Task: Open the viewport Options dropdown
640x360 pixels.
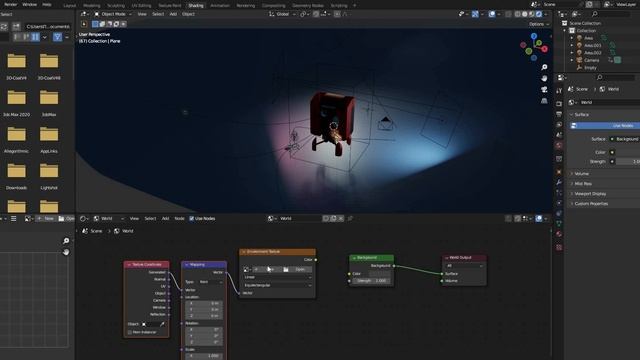Action: pyautogui.click(x=539, y=24)
